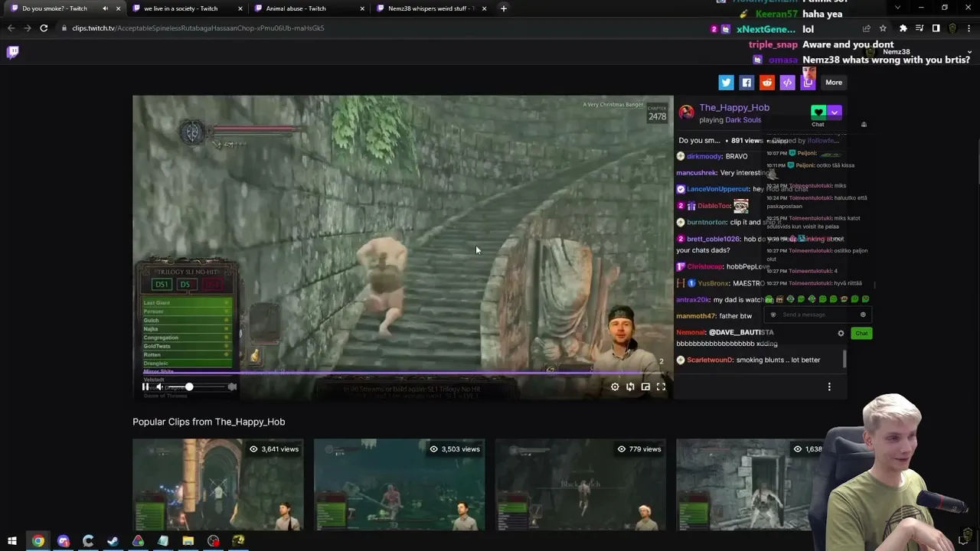Toggle theatre mode icon in player

point(630,387)
